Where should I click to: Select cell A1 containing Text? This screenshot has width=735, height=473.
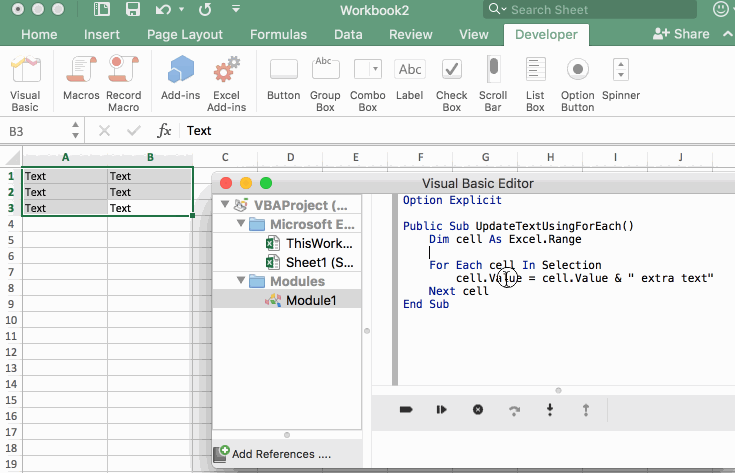(65, 176)
